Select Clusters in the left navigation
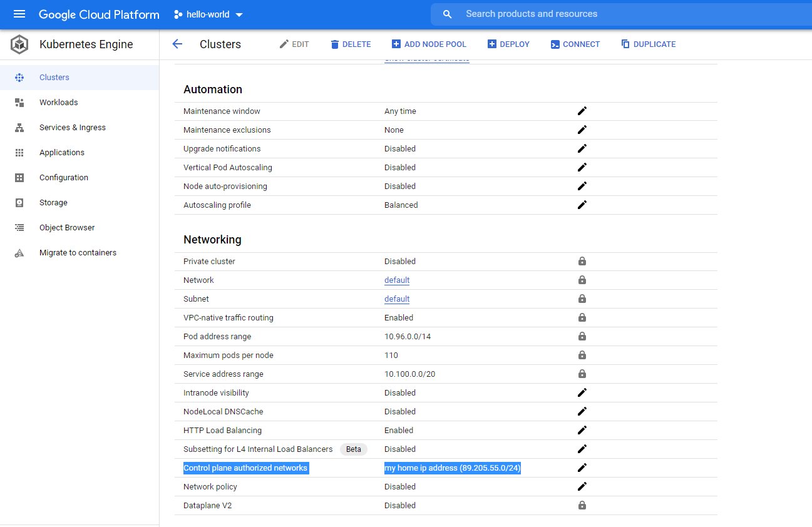 coord(54,77)
